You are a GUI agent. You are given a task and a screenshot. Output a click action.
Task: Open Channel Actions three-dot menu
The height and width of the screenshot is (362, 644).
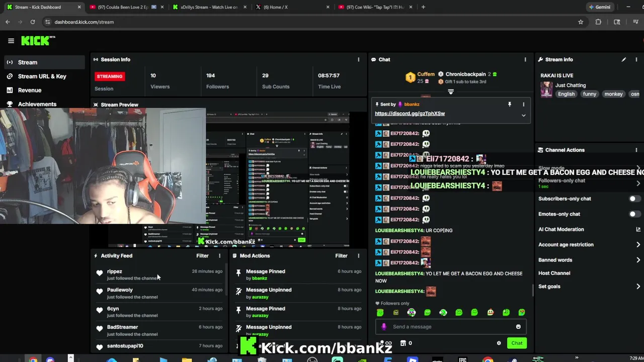(x=636, y=150)
